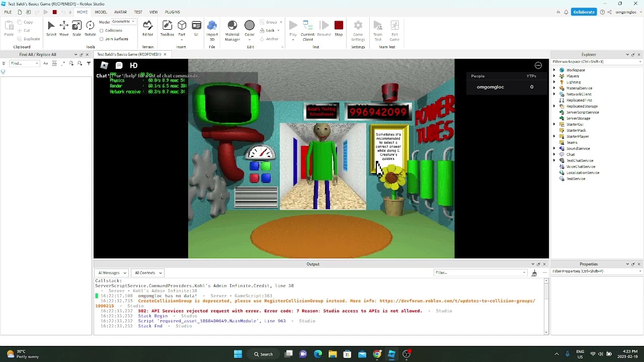Open File Explorer from the taskbar

pos(333,354)
